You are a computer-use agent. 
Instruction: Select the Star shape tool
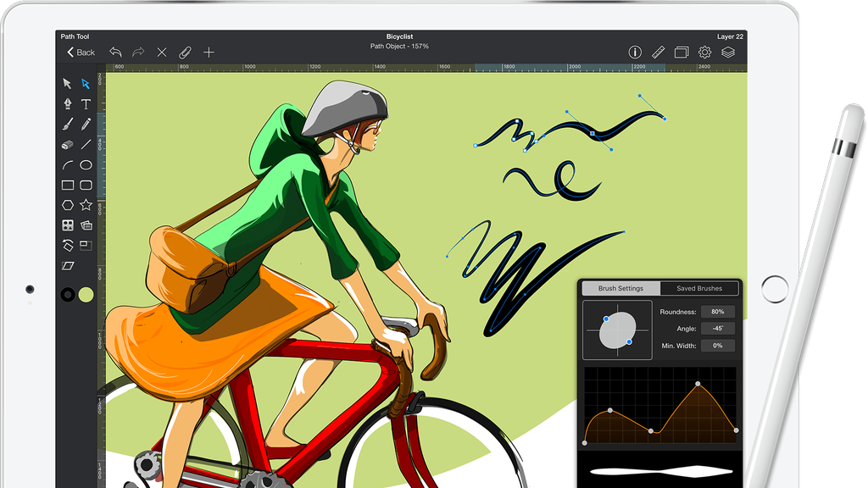pyautogui.click(x=87, y=206)
